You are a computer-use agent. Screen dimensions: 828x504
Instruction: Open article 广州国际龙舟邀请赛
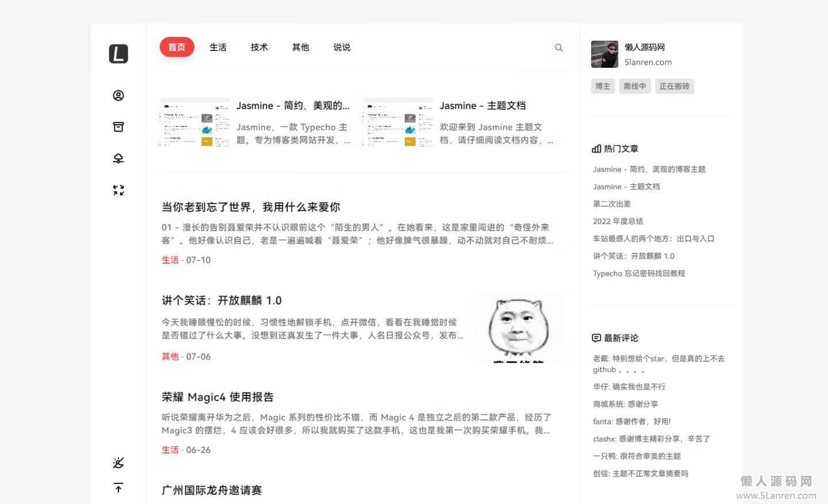click(x=212, y=490)
